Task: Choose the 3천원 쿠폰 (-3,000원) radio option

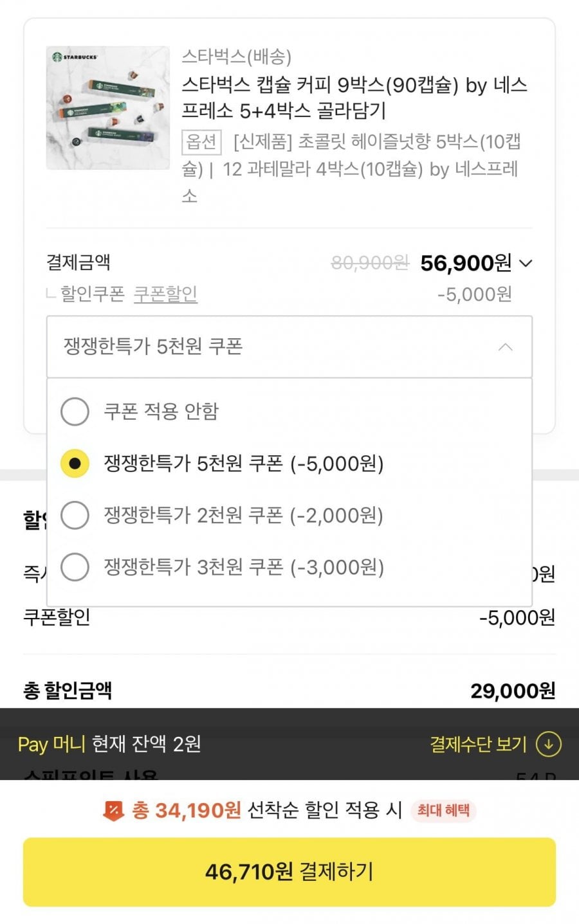Action: pyautogui.click(x=75, y=567)
